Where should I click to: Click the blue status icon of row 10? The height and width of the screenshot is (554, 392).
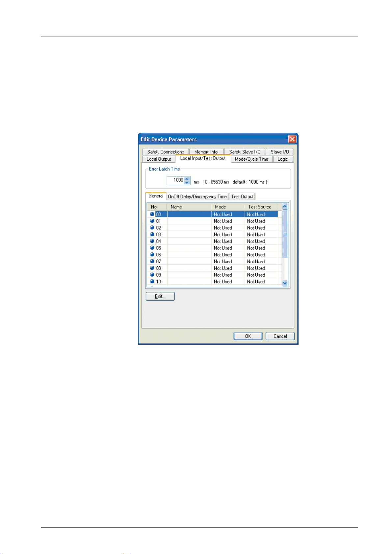coord(152,281)
